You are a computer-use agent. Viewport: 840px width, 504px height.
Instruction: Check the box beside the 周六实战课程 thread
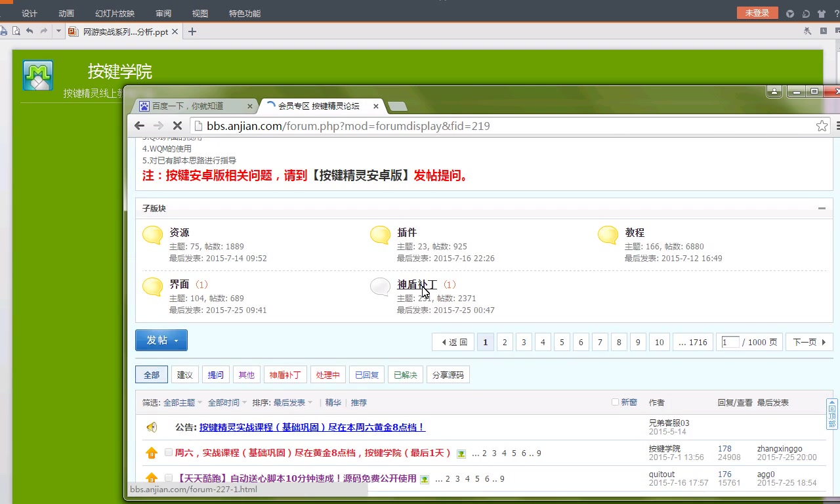click(167, 453)
